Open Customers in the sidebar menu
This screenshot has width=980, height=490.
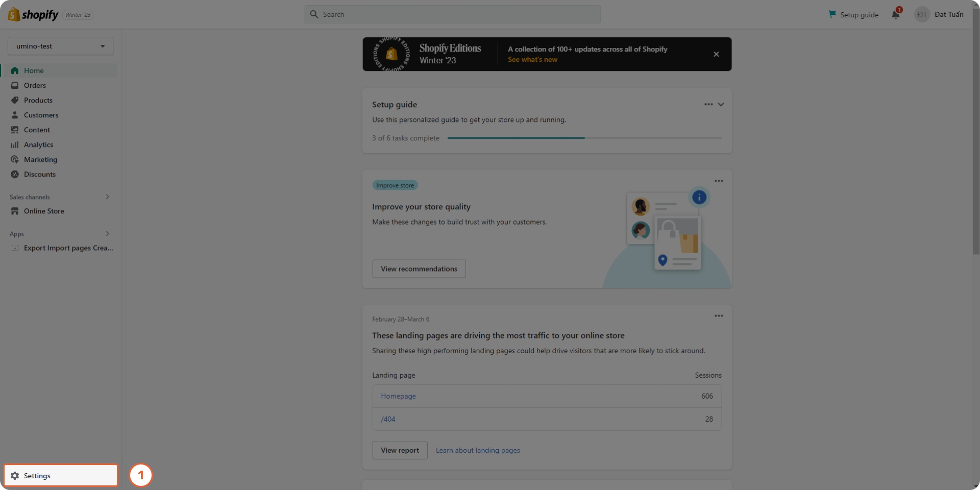click(x=41, y=115)
